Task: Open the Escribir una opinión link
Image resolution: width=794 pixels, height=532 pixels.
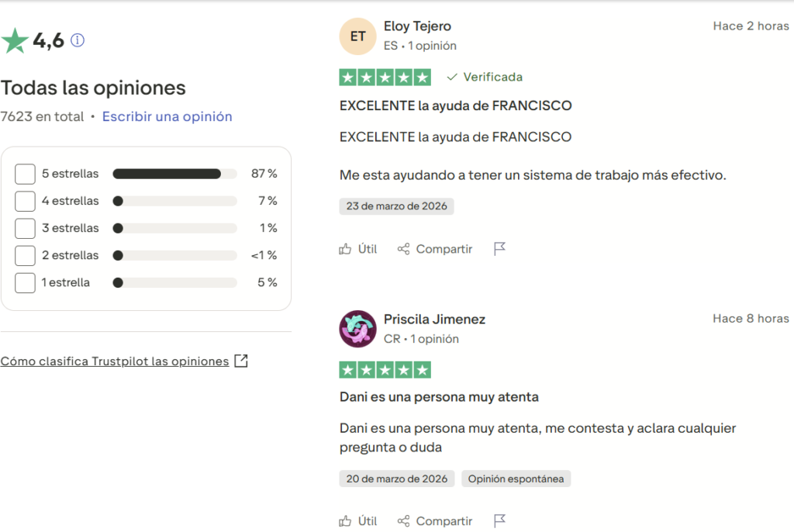Action: (167, 116)
